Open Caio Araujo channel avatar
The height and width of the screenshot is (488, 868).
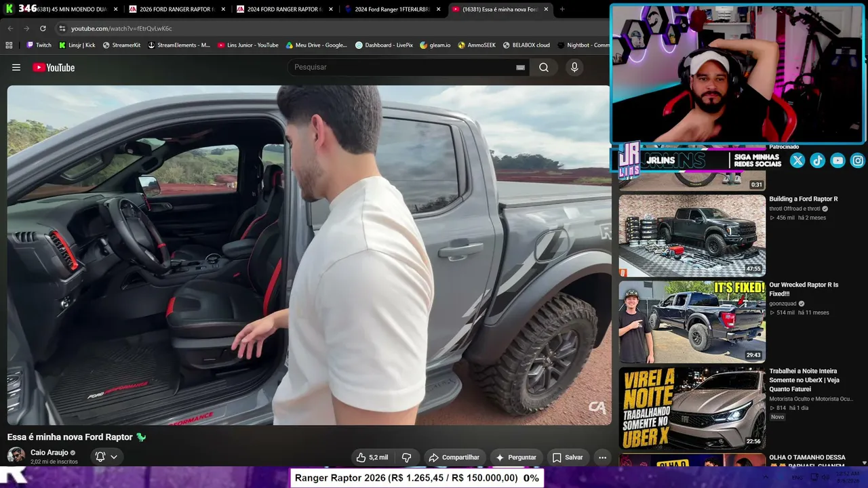pyautogui.click(x=16, y=456)
